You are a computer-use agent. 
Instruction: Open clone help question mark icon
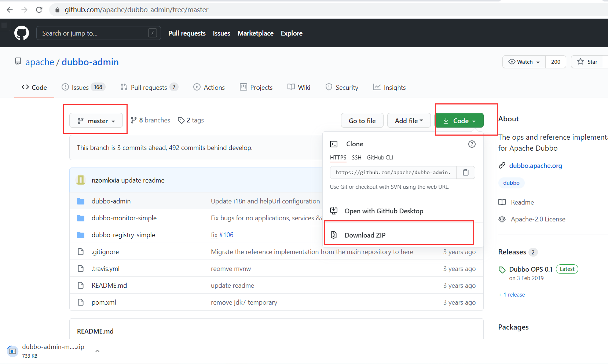pyautogui.click(x=472, y=144)
